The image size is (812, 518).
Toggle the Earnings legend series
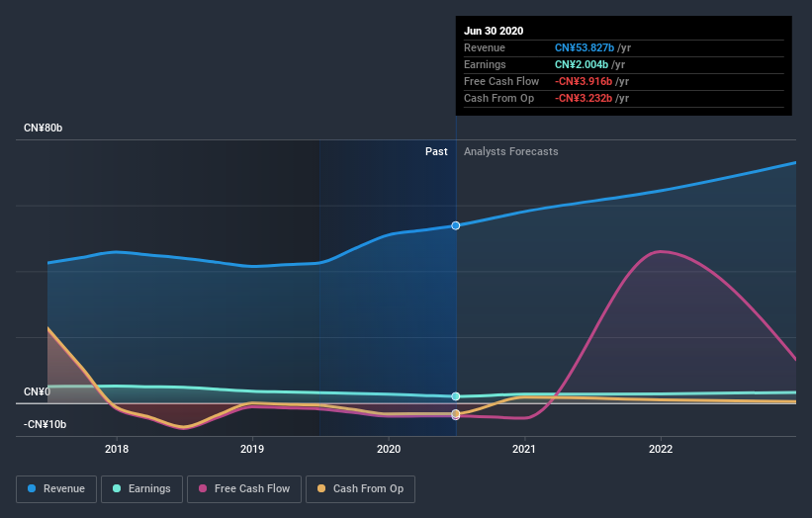[x=141, y=489]
